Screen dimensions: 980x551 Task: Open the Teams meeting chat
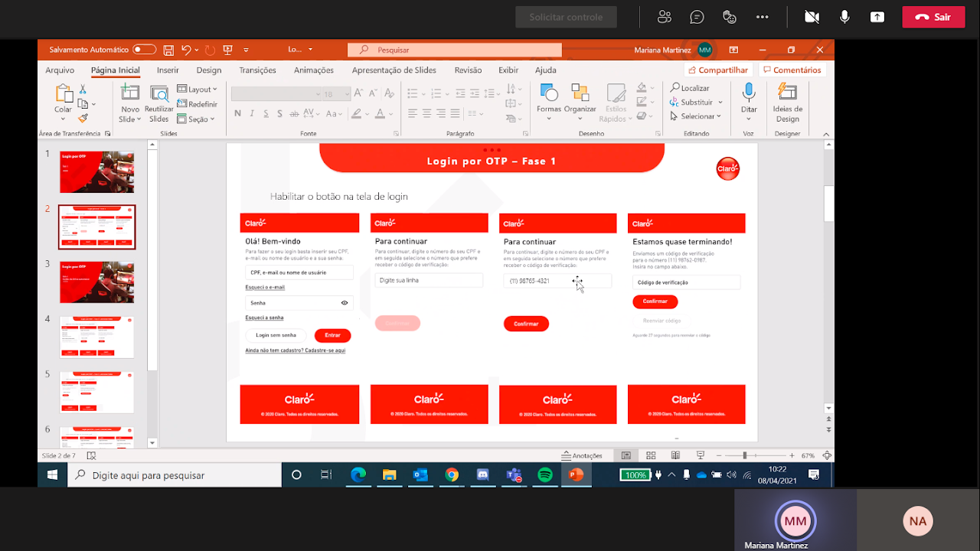click(697, 17)
